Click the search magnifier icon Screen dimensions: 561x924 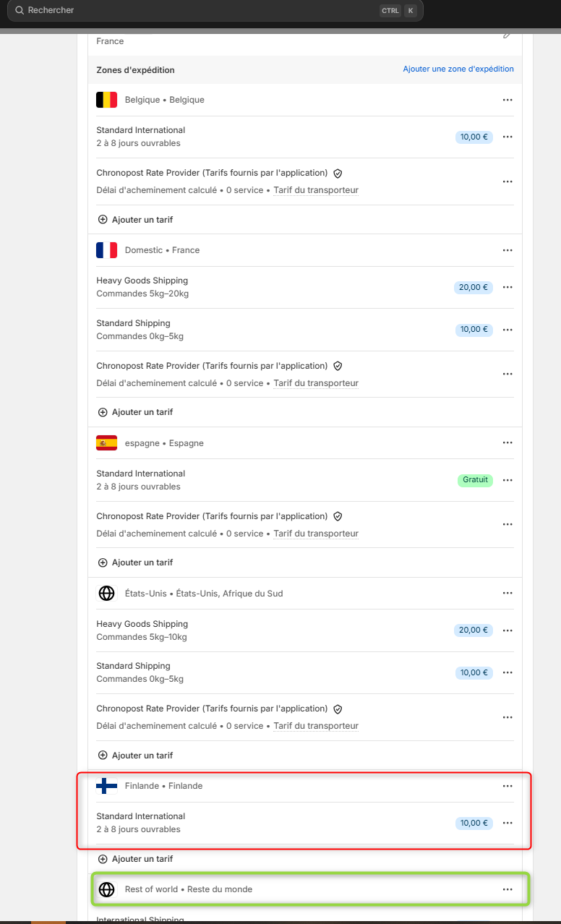pos(19,10)
